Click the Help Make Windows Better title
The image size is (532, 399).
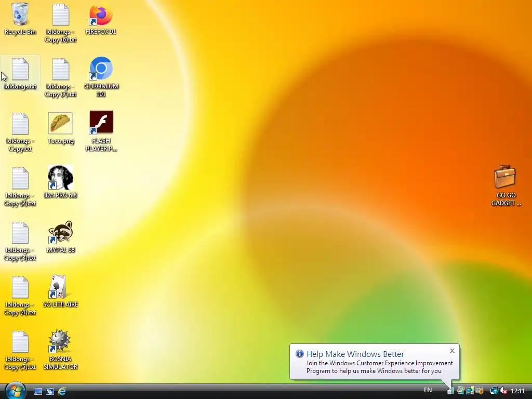(355, 354)
